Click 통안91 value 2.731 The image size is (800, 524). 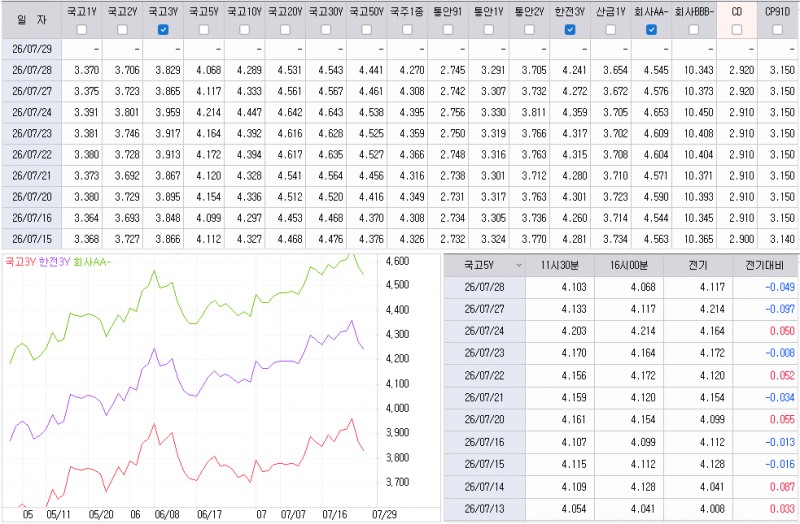click(453, 197)
